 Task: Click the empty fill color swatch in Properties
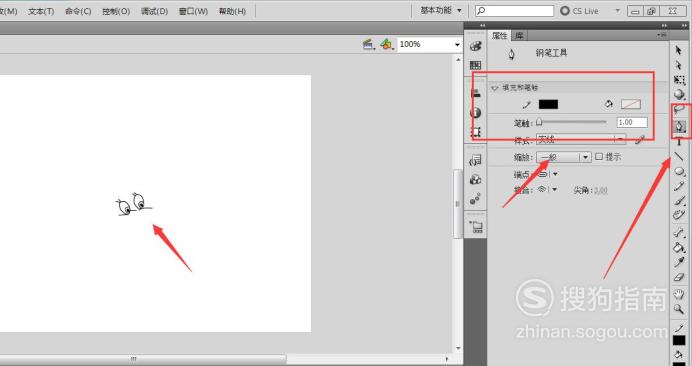(631, 104)
